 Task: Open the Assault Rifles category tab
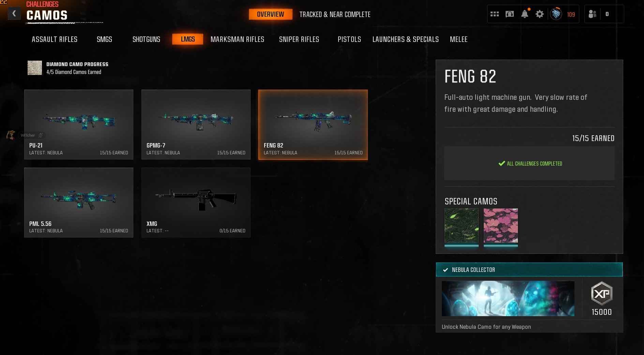[55, 39]
